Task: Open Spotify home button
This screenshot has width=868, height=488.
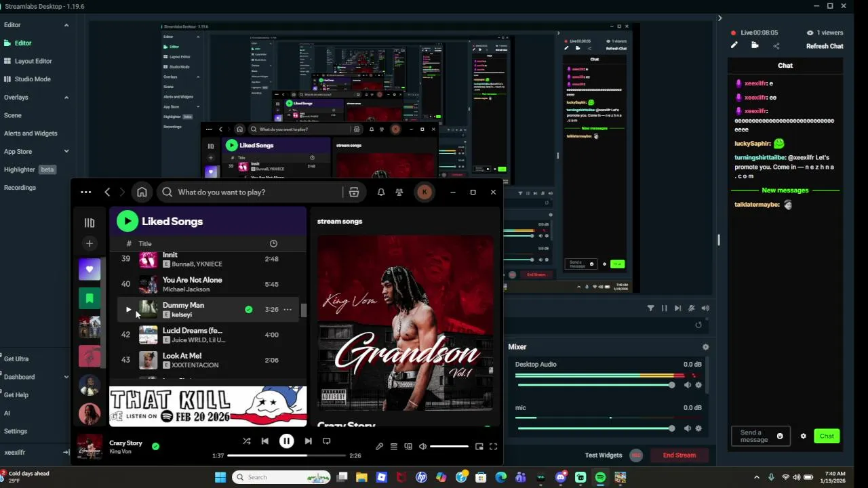Action: coord(142,192)
